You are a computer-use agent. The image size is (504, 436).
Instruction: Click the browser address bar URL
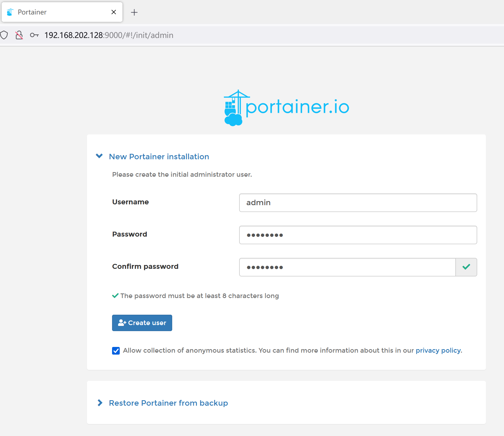coord(109,35)
